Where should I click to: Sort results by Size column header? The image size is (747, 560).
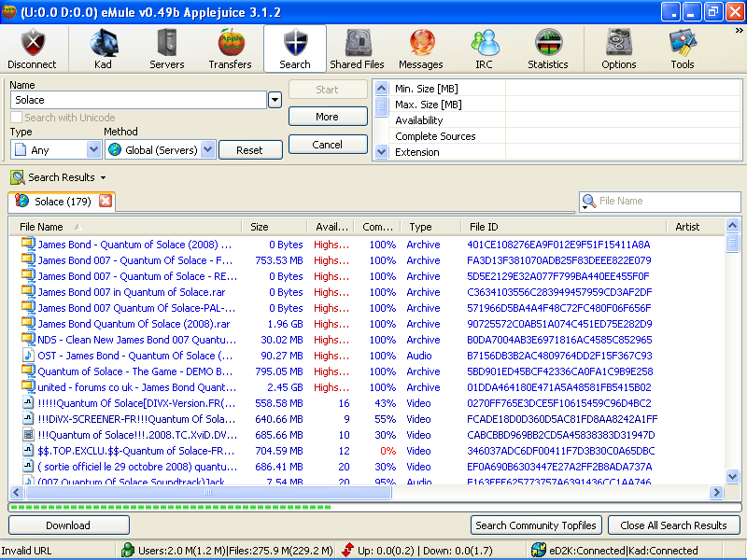coord(274,227)
